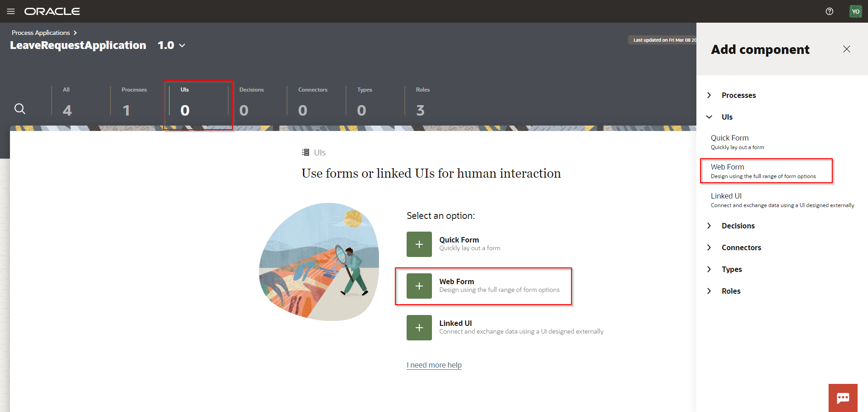Viewport: 868px width, 412px height.
Task: Click the search magnifier icon
Action: 20,109
